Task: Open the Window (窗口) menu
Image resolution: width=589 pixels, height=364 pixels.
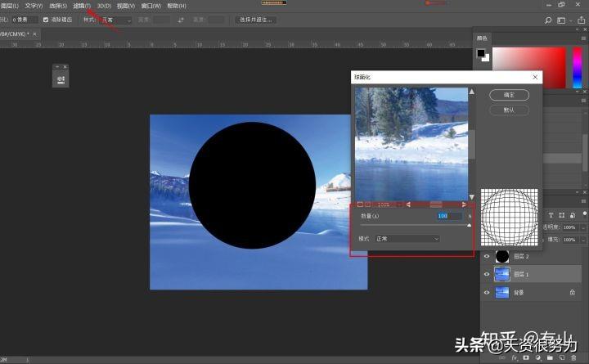Action: [x=151, y=6]
